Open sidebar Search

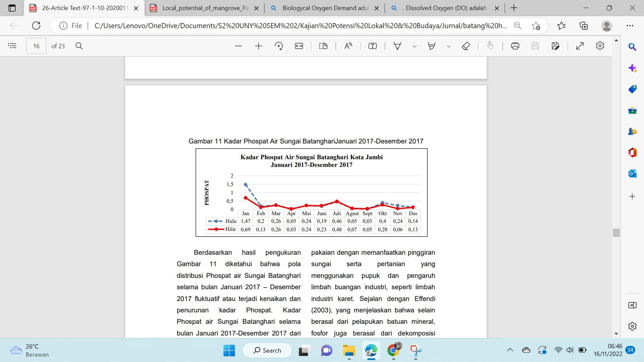[632, 47]
